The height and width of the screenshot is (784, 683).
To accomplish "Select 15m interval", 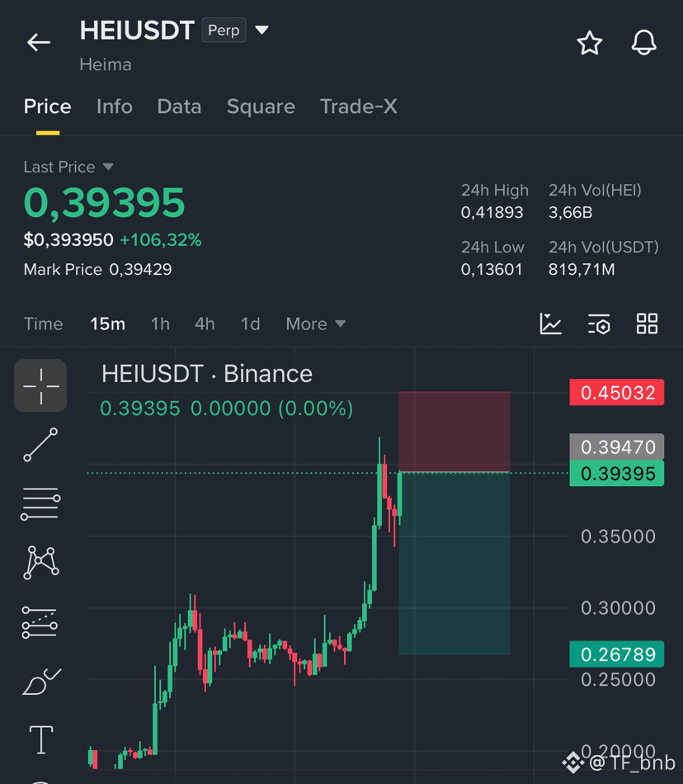I will (107, 324).
